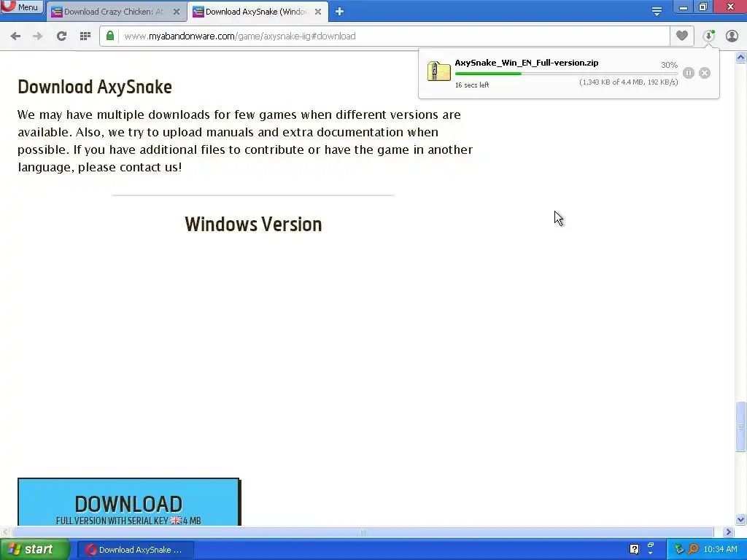Click the Windows Version heading
The height and width of the screenshot is (560, 747).
253,225
